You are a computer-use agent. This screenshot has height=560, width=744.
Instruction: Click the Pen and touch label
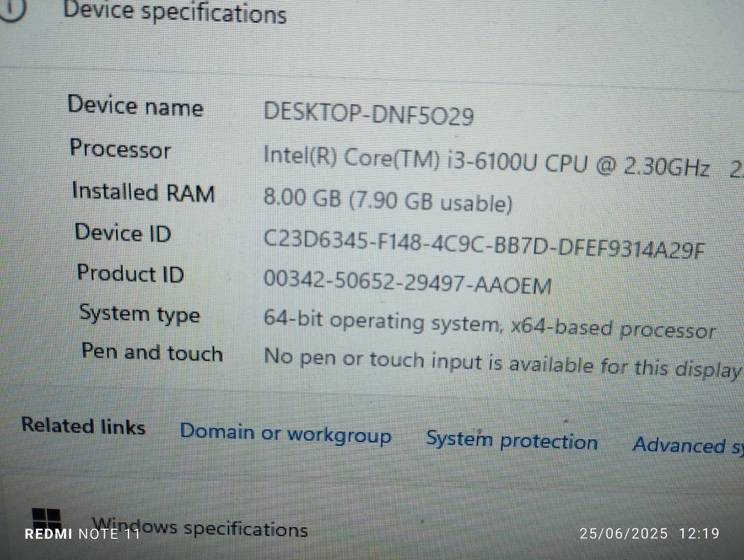click(x=152, y=353)
